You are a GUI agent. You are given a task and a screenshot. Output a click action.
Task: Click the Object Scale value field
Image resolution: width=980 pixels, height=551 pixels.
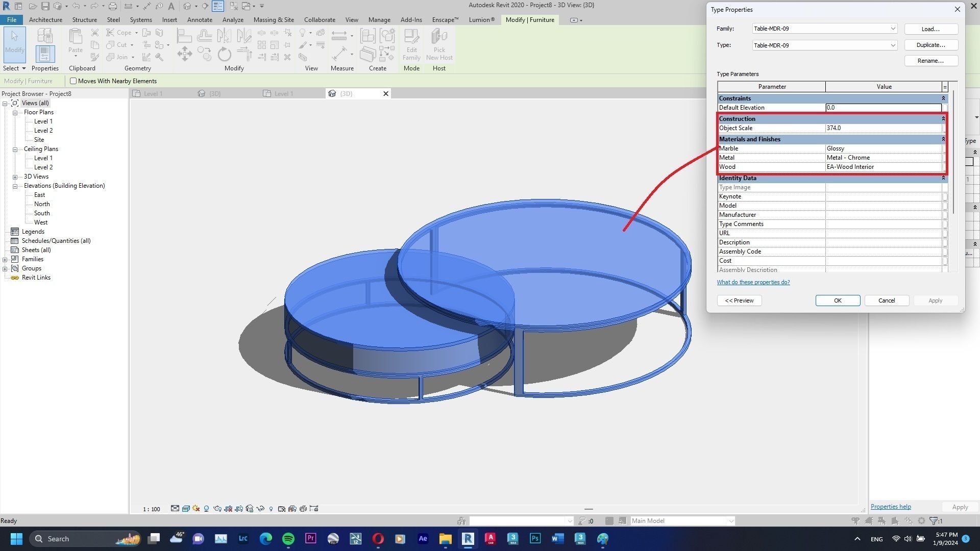pos(883,128)
